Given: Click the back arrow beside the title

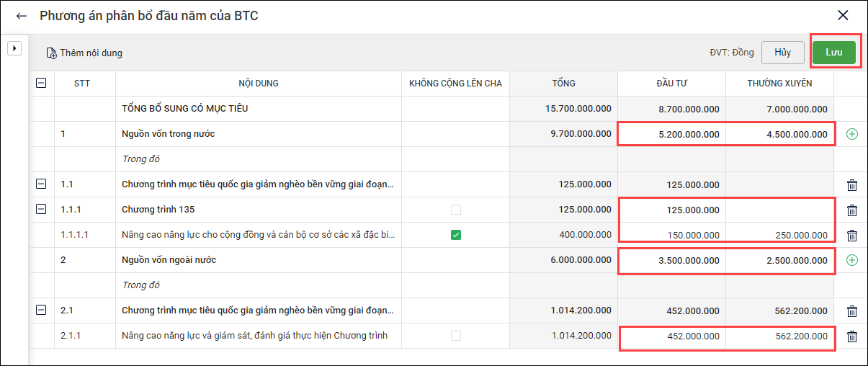Looking at the screenshot, I should click(22, 16).
